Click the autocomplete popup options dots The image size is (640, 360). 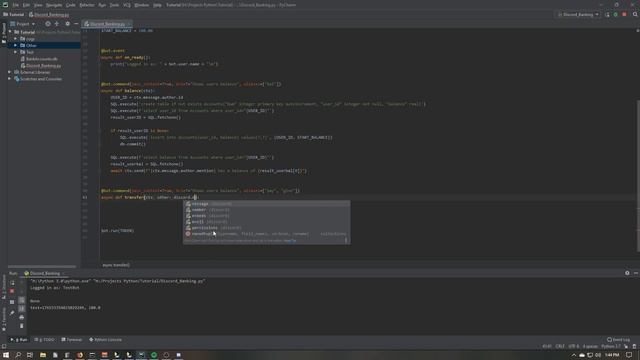(346, 240)
